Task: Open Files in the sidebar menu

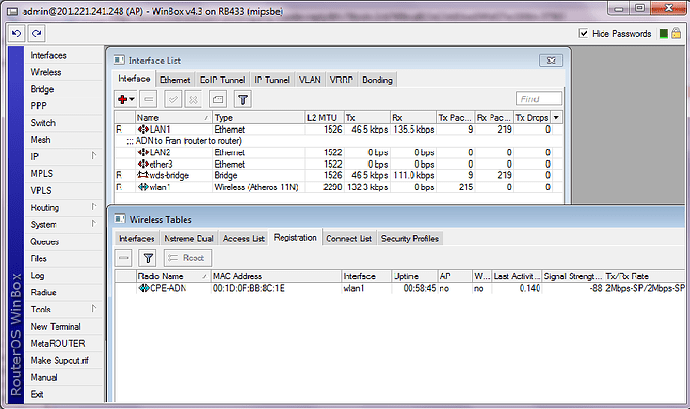Action: coord(64,259)
